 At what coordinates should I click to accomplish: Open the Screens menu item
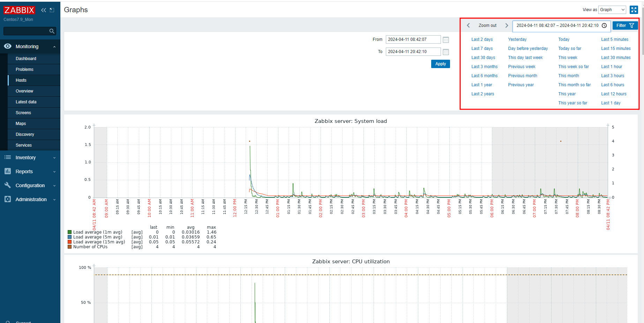click(x=34, y=113)
